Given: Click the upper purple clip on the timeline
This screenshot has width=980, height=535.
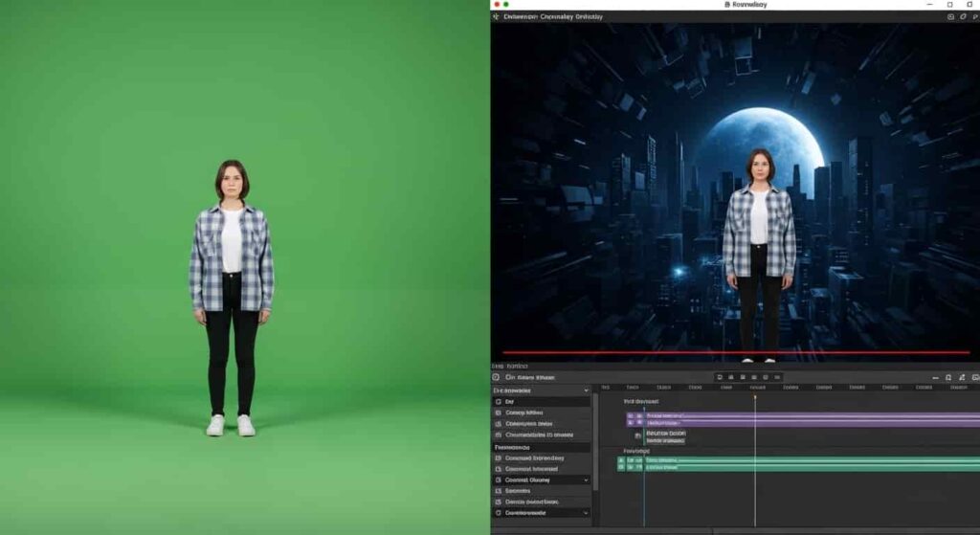Looking at the screenshot, I should click(812, 415).
